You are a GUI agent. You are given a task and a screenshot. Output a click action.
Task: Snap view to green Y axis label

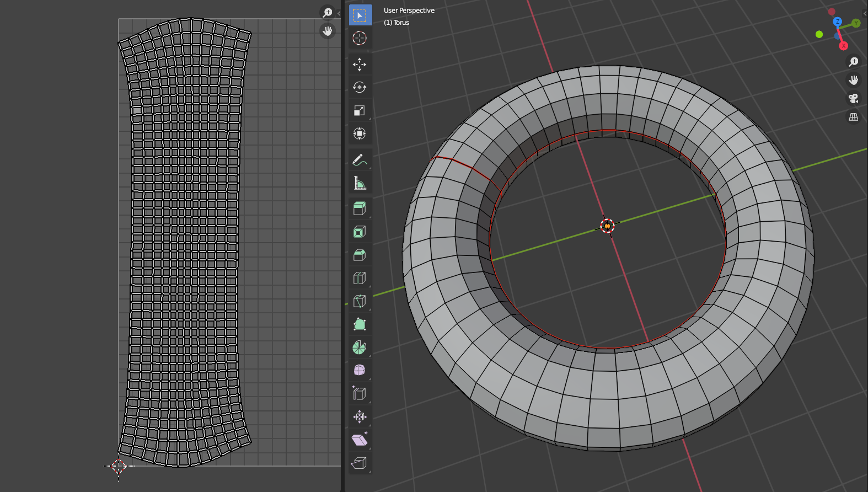click(856, 23)
